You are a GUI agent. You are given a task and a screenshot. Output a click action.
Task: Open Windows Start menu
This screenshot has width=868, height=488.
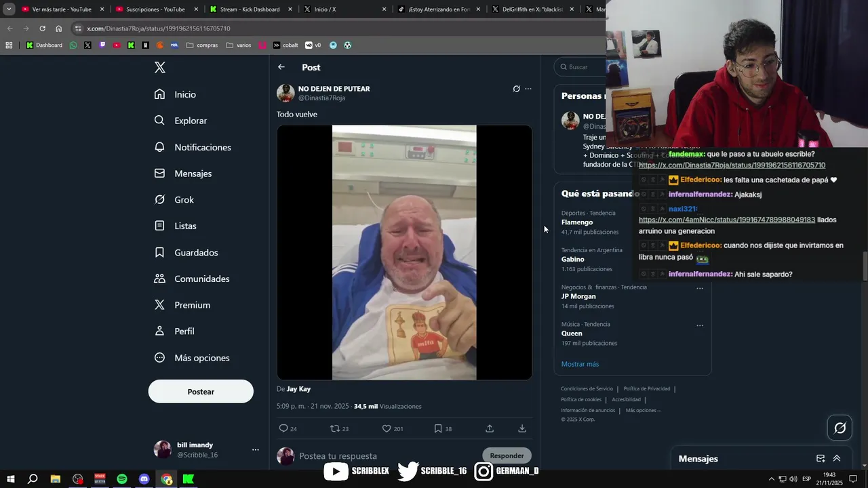point(11,479)
